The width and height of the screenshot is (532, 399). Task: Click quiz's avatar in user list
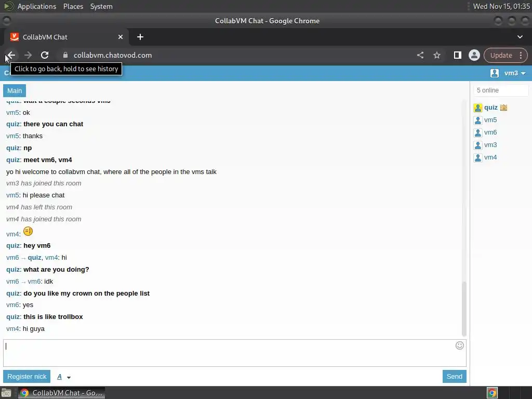[478, 108]
